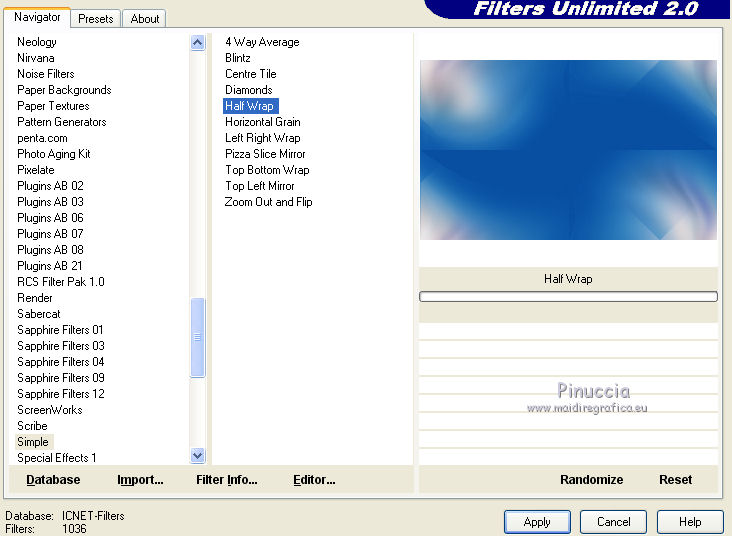Select the Sapphire Filters 04 category
Image resolution: width=732 pixels, height=536 pixels.
[x=61, y=362]
